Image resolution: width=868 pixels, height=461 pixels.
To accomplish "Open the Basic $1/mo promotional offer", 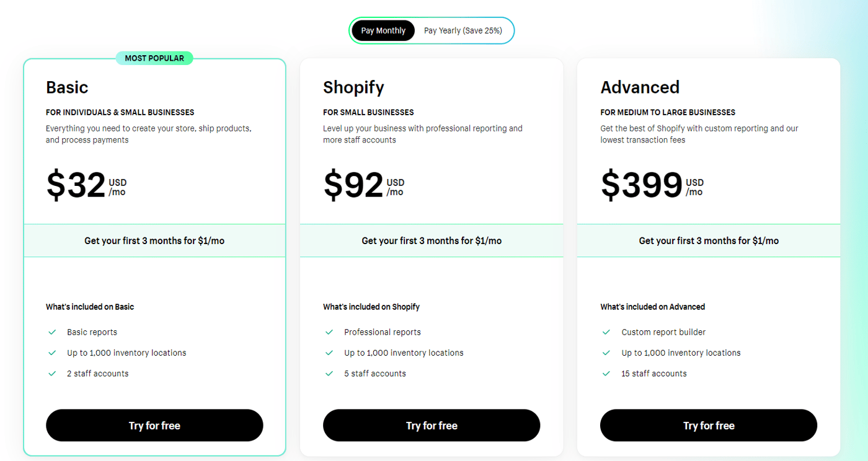I will point(154,240).
